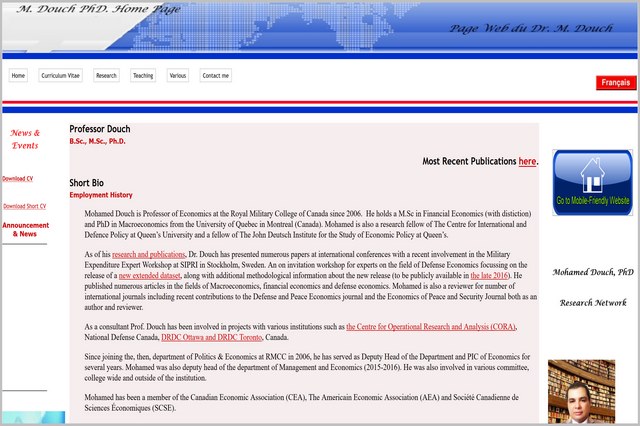Click the 'Research Network' sidebar text

click(x=593, y=303)
